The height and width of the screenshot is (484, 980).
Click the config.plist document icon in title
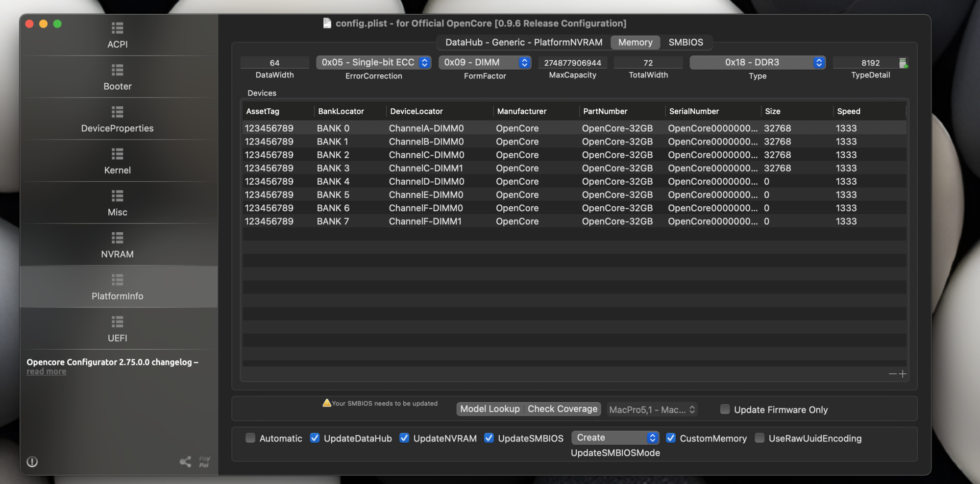[327, 23]
